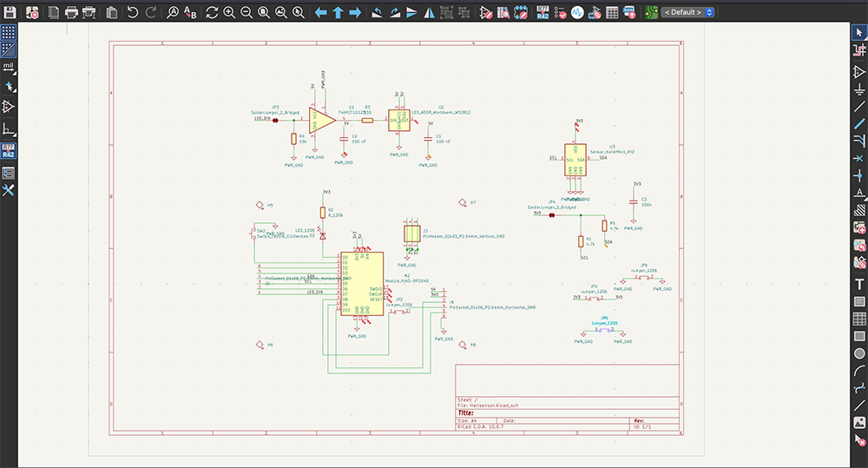This screenshot has height=468, width=868.
Task: Toggle annotation in left toolbar
Action: coord(9,151)
